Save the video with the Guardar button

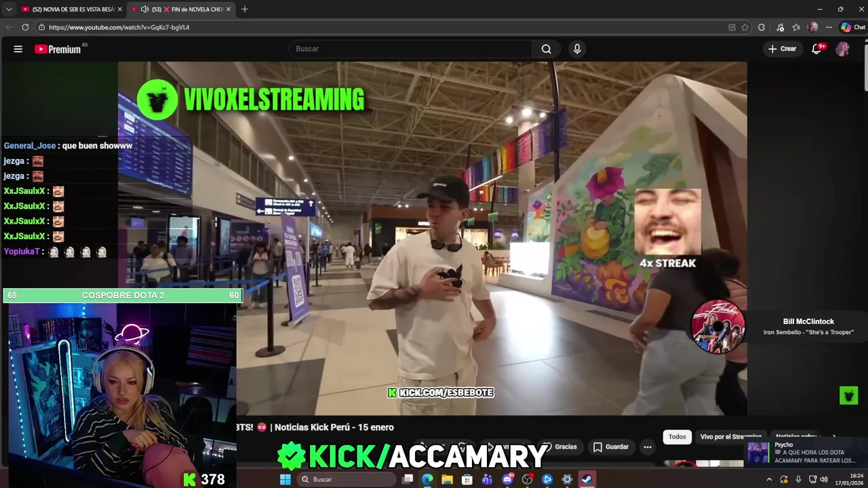point(610,447)
